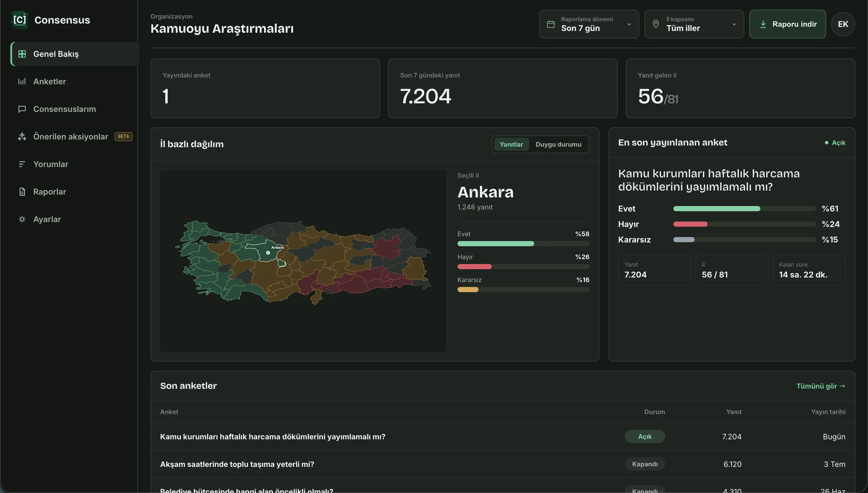Click the Ayarlar gear icon

22,220
